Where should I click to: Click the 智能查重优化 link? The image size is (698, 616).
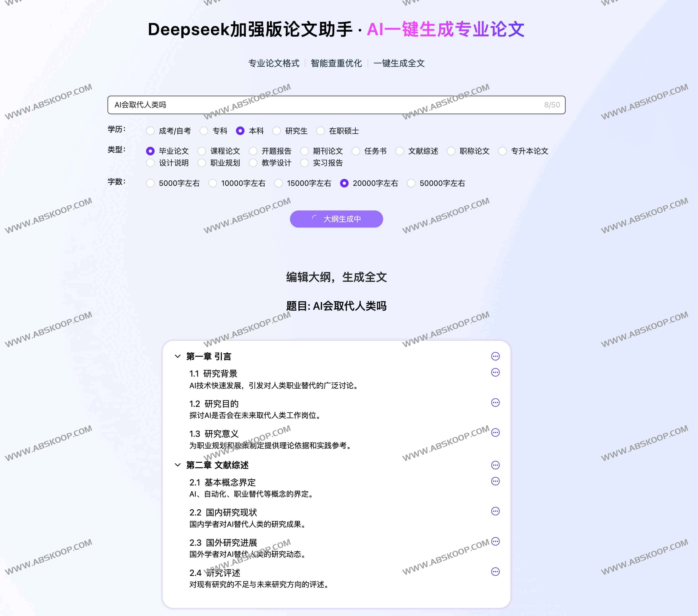click(x=336, y=63)
